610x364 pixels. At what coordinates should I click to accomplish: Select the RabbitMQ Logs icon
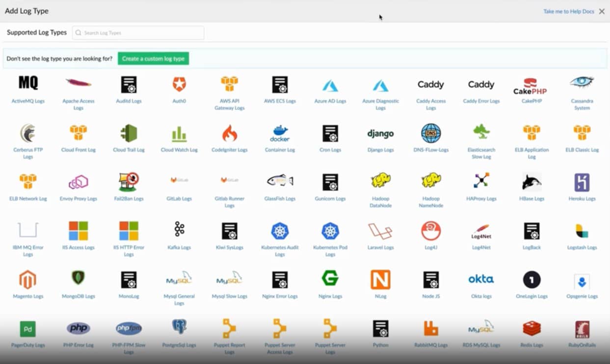point(431,329)
